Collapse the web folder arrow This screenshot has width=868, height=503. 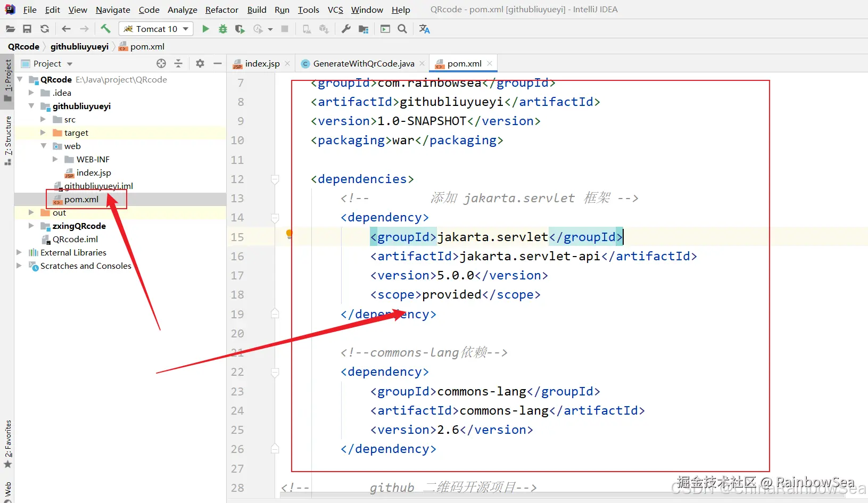43,146
